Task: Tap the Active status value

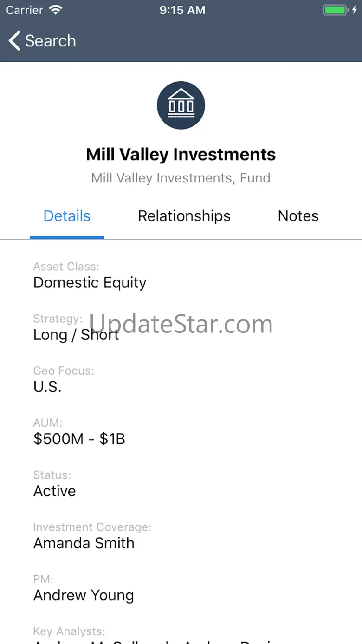Action: point(54,491)
